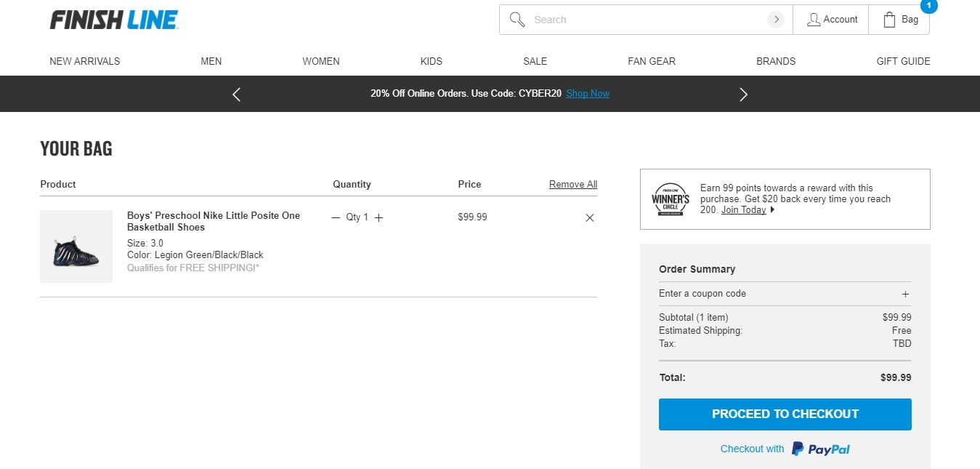Open the Nike Little Posite shoe thumbnail
The width and height of the screenshot is (980, 469).
(76, 246)
